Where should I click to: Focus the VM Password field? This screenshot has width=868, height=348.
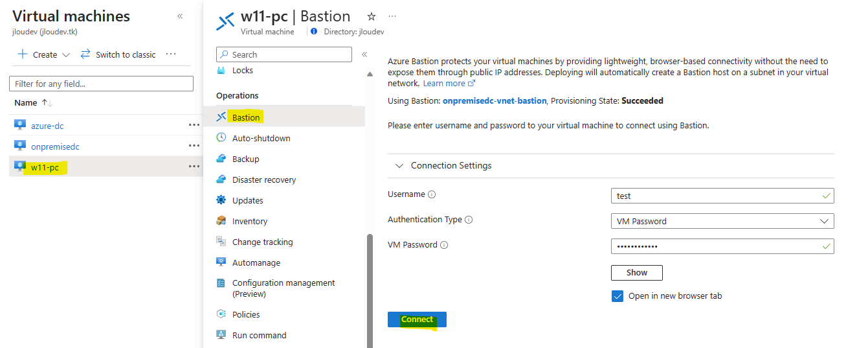click(x=722, y=246)
